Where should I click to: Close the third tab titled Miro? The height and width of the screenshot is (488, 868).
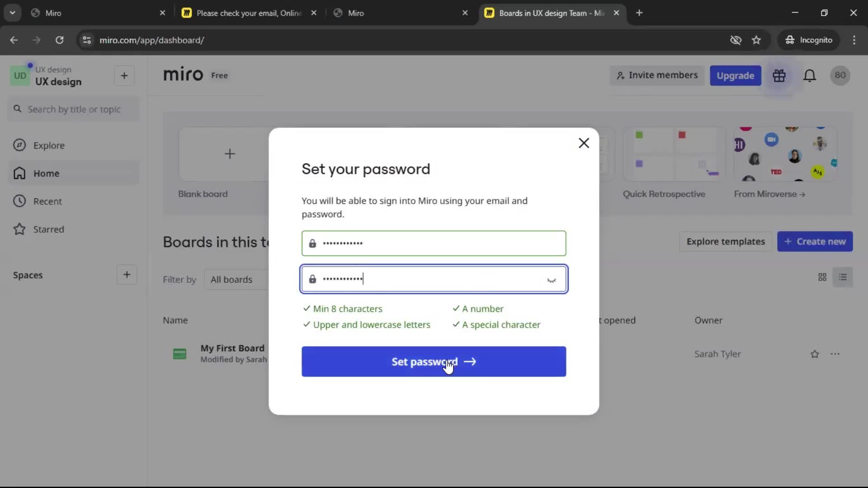click(x=465, y=13)
